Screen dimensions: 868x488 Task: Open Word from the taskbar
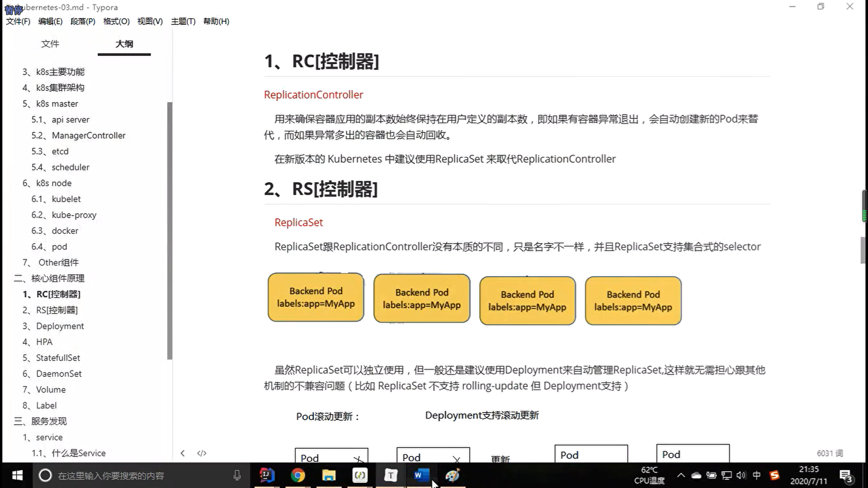(x=420, y=475)
